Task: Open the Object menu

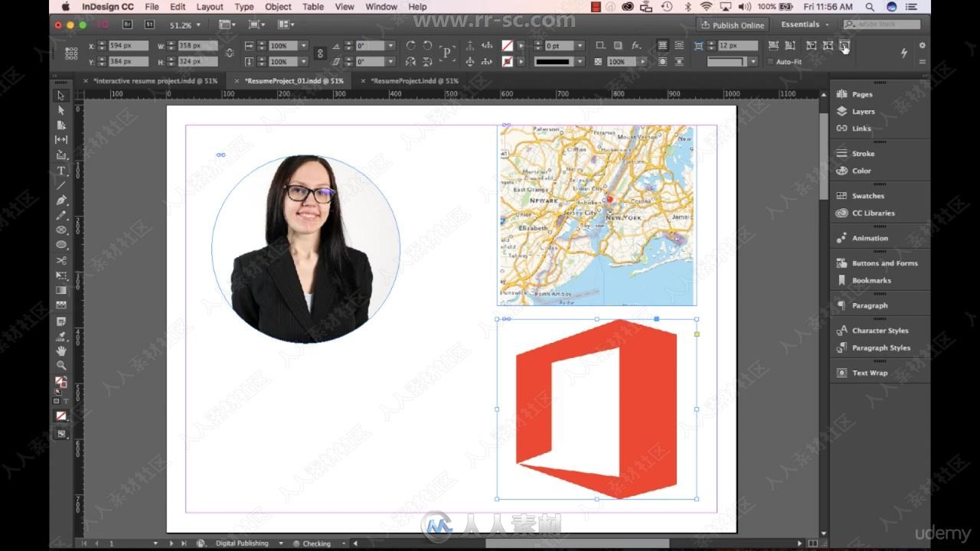Action: coord(278,7)
